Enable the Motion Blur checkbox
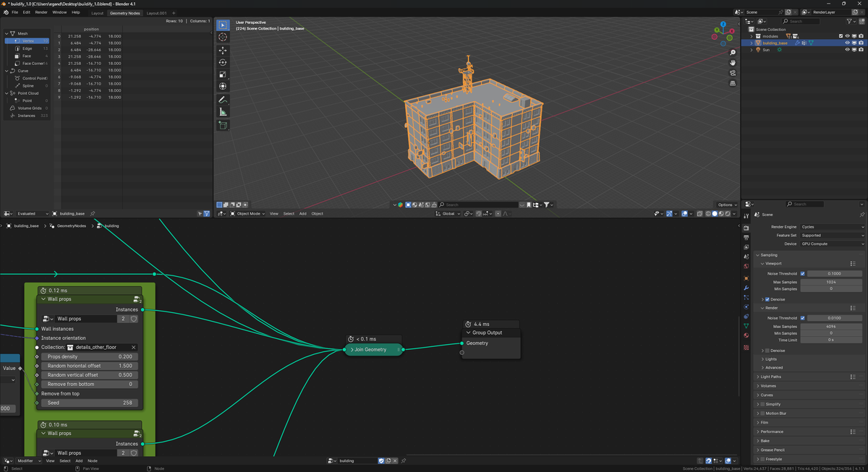The image size is (868, 472). (762, 413)
